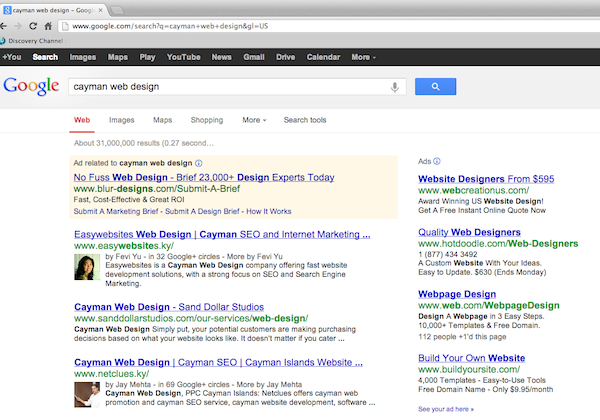Click www.netclues.ky/ green URL
The image size is (600, 420).
point(112,374)
